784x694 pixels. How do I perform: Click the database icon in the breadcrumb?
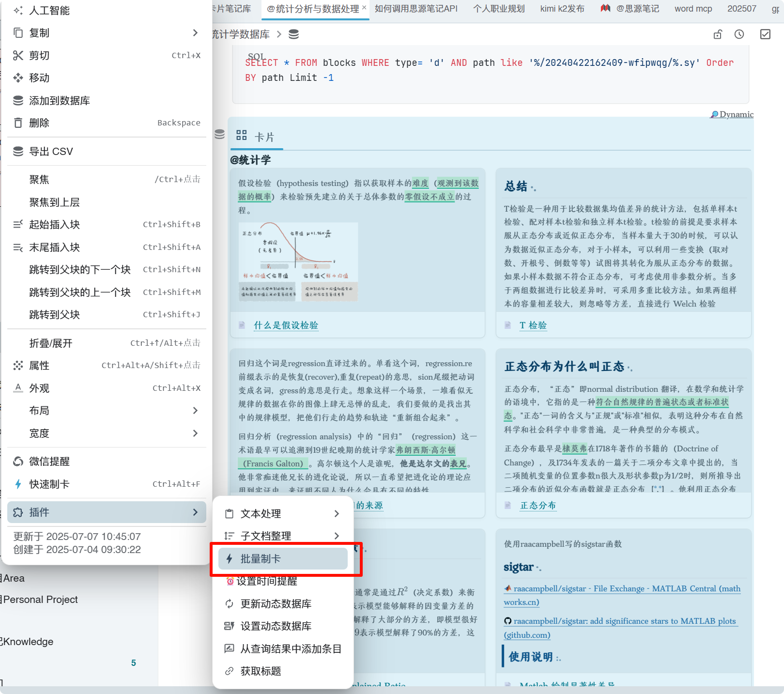[293, 34]
